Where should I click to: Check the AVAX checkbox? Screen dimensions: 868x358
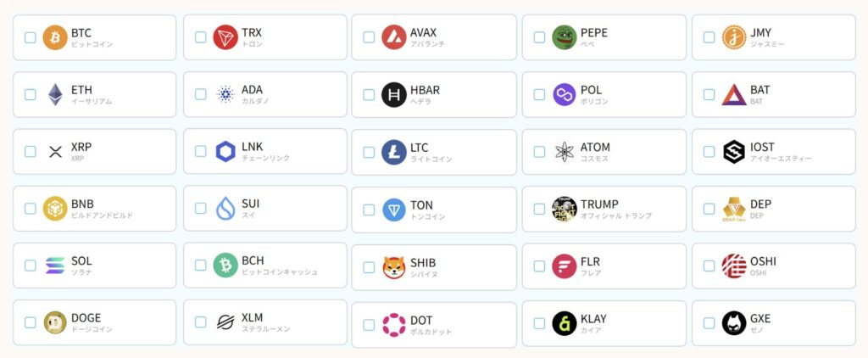click(x=369, y=37)
